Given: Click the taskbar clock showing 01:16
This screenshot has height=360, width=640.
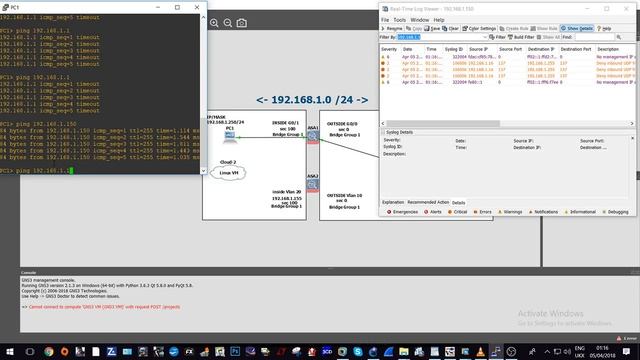Looking at the screenshot, I should coord(602,351).
